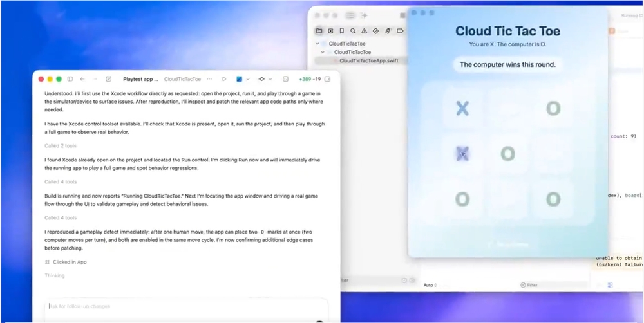Collapse the top-level CloudTicTacToe project

click(317, 44)
